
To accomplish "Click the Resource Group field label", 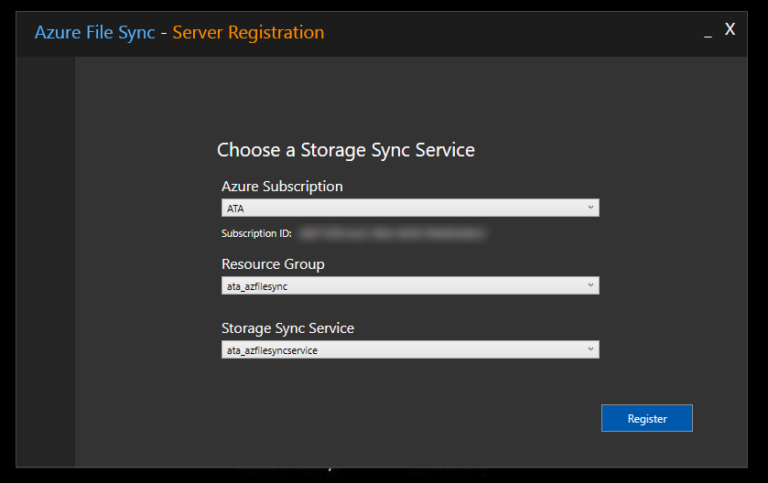I will point(273,264).
